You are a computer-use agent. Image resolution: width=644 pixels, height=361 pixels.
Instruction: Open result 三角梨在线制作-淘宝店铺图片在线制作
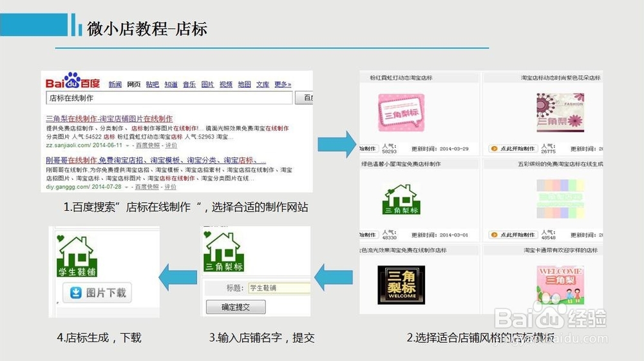pyautogui.click(x=109, y=119)
